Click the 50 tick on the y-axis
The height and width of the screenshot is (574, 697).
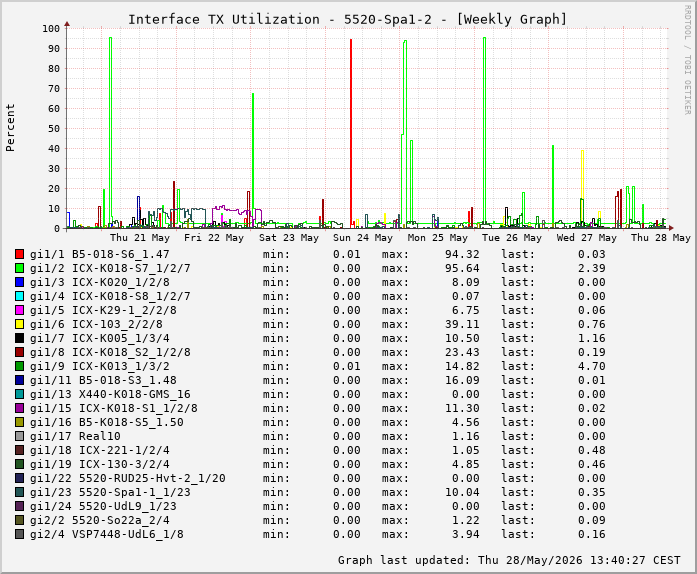coord(54,128)
